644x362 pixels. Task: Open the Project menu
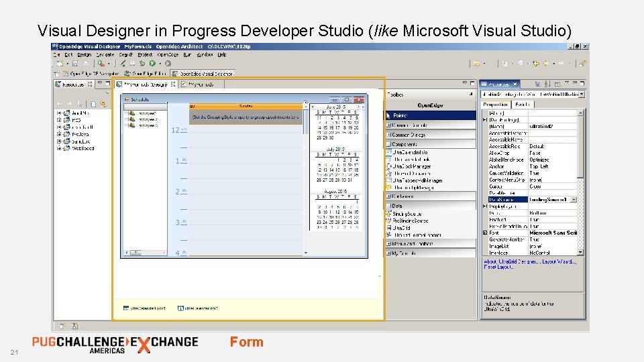click(145, 54)
